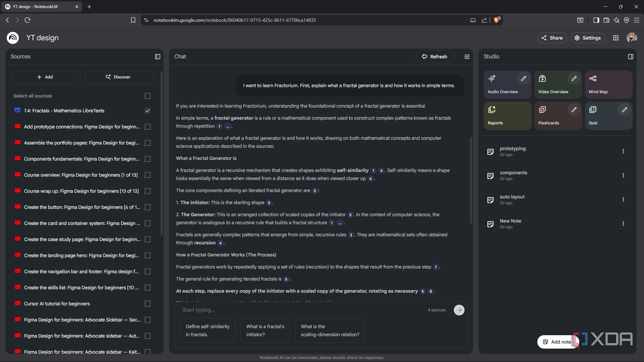
Task: Check Cursor AI tutorial source checkbox
Action: pyautogui.click(x=148, y=304)
